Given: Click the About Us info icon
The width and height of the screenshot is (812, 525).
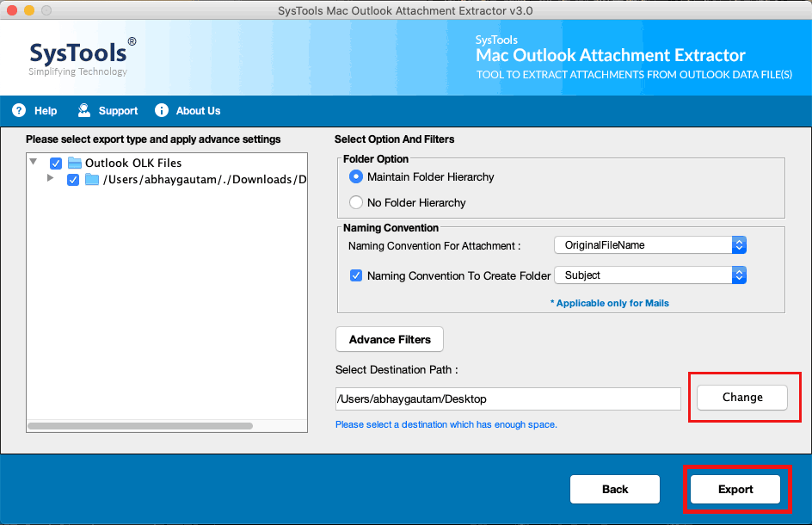Looking at the screenshot, I should pyautogui.click(x=162, y=110).
